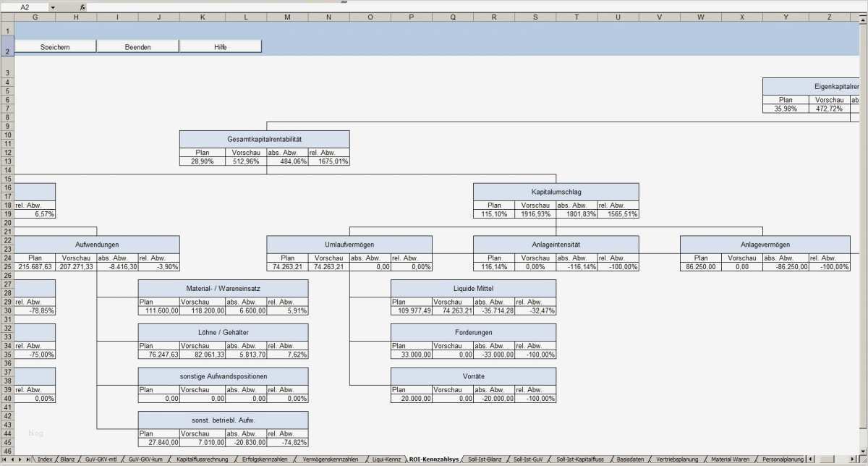This screenshot has height=466, width=868.
Task: Open the Name Box dropdown arrow
Action: point(53,7)
